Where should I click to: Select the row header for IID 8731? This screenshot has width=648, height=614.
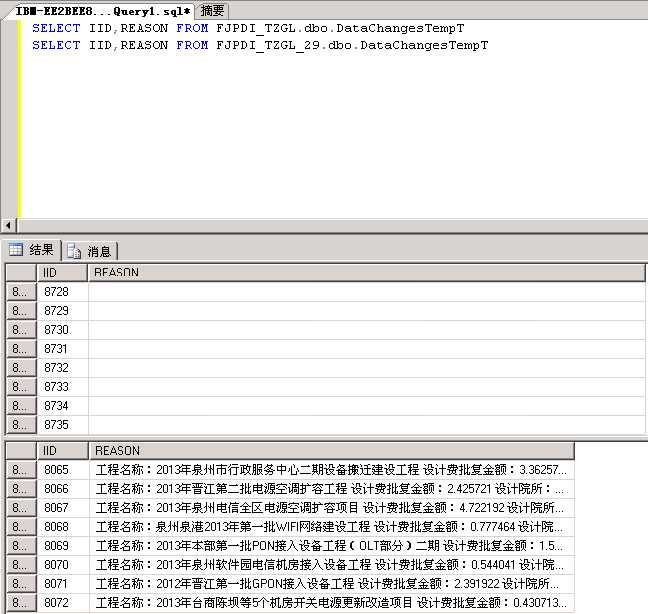(x=21, y=349)
